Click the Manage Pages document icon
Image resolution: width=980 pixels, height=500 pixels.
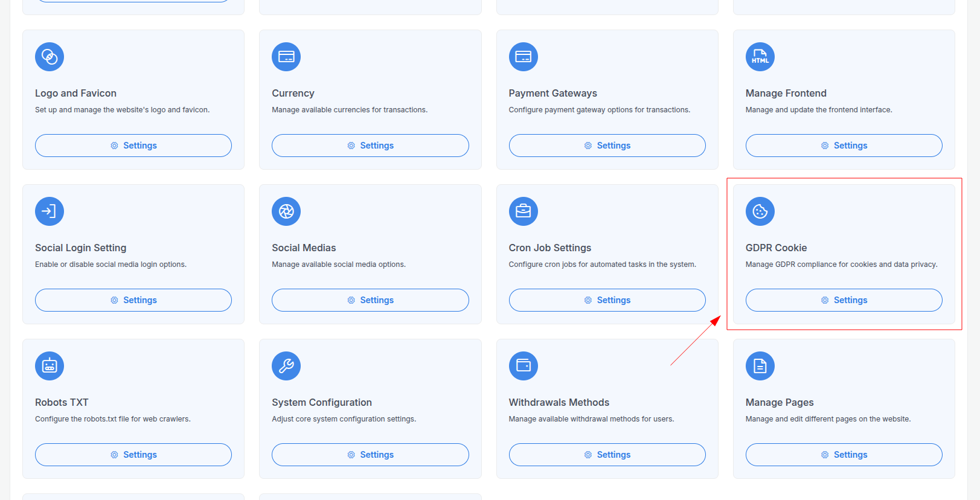point(760,366)
